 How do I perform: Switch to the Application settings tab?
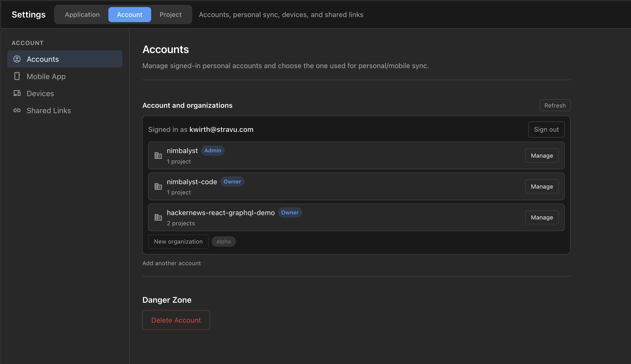click(82, 15)
